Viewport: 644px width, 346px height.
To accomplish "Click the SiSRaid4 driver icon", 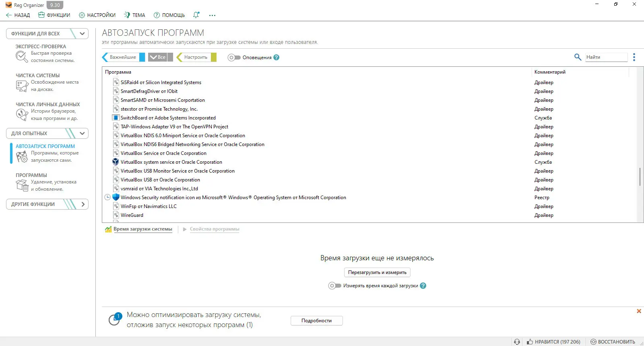I will pyautogui.click(x=116, y=82).
